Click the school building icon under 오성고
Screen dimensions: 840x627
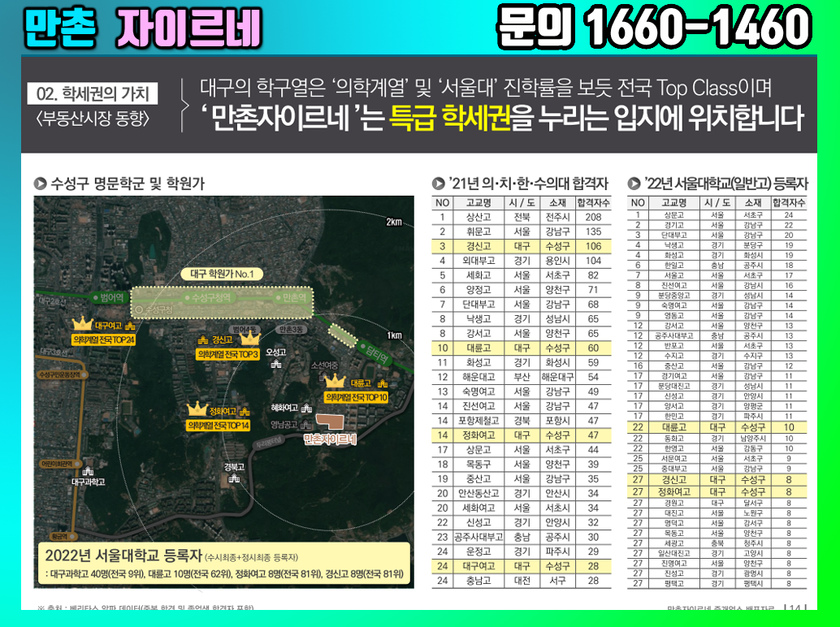pyautogui.click(x=276, y=364)
